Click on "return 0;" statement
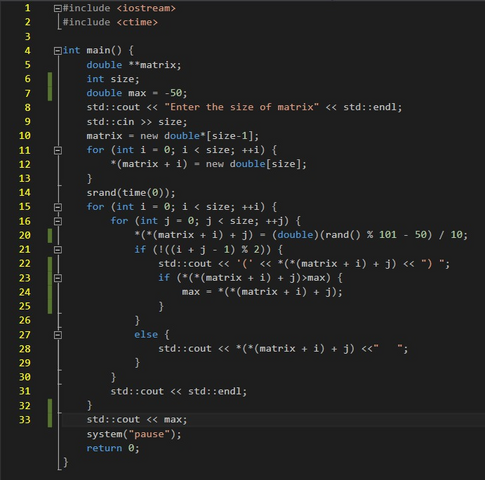Viewport: 485px width, 480px height. click(x=113, y=448)
